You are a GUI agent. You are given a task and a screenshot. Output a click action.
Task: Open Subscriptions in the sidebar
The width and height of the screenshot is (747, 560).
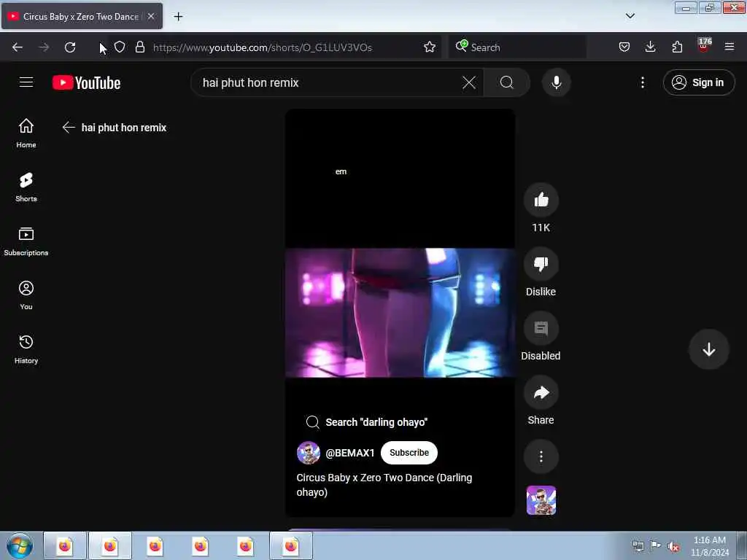click(26, 241)
